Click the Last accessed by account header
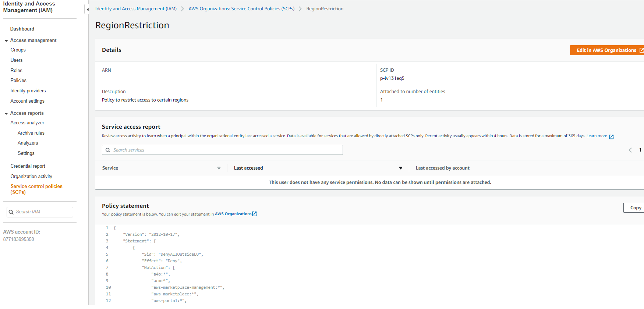The width and height of the screenshot is (644, 309). [443, 168]
